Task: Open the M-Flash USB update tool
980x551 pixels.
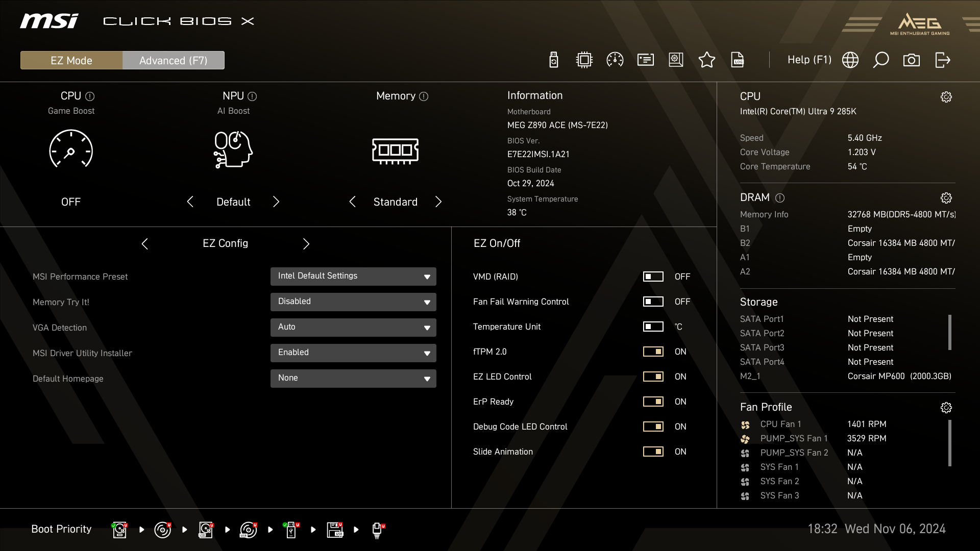Action: [553, 60]
